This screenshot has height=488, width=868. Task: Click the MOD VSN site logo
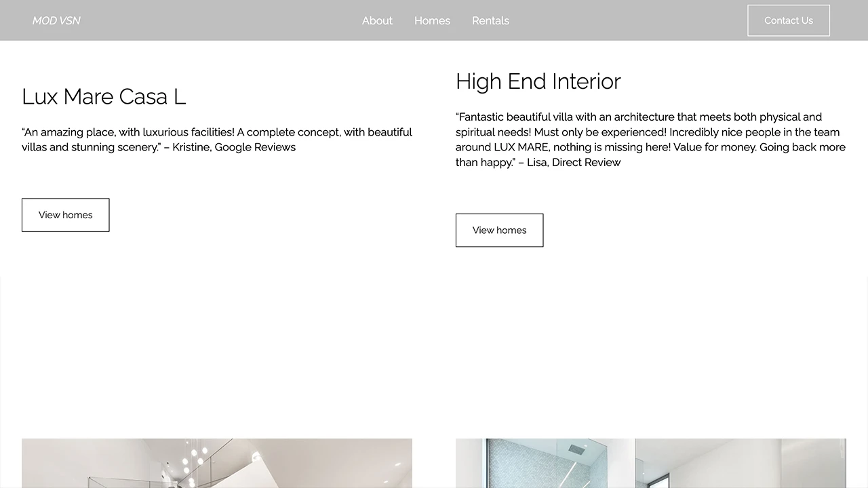pos(56,20)
